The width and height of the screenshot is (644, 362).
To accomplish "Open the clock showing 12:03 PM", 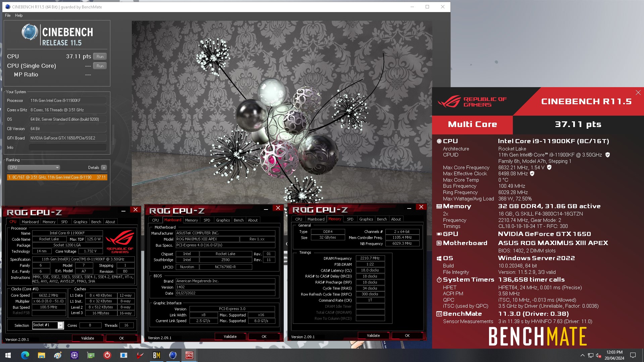I will 614,355.
